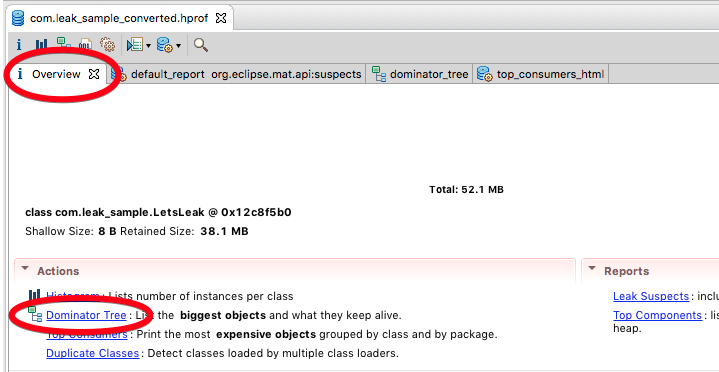Click the Open Query Browser icon

tap(165, 45)
